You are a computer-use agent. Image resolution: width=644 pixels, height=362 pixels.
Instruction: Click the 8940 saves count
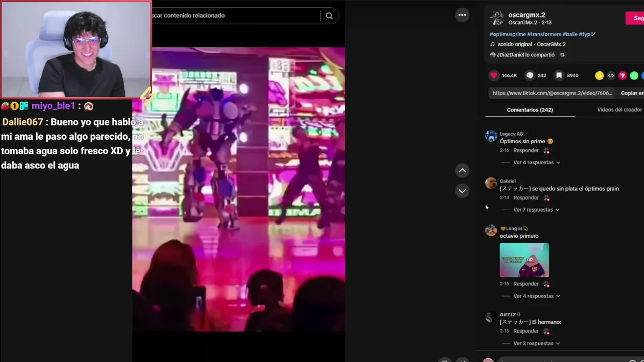point(573,75)
